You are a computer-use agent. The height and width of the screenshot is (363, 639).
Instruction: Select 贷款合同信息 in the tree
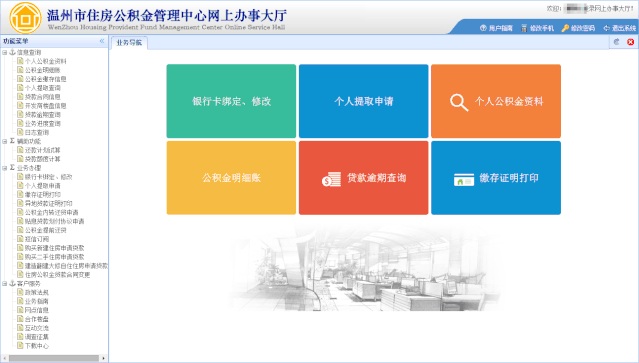tap(42, 97)
